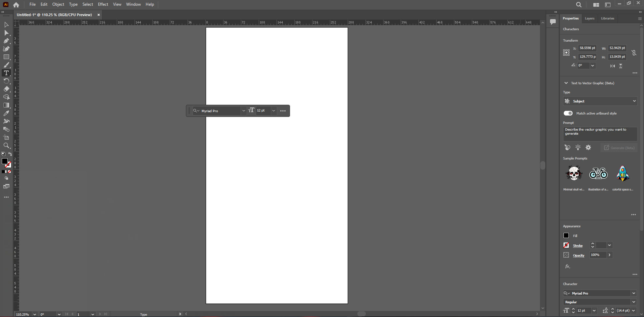Open Text to Vector settings gear
Screen dimensions: 644x317
click(588, 147)
